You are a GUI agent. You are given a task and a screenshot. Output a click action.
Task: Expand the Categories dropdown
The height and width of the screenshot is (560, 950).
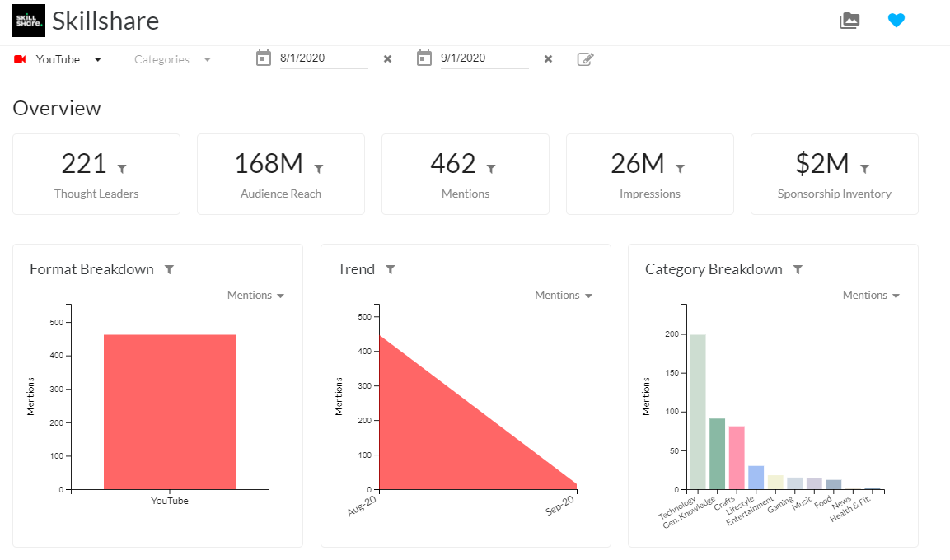coord(173,59)
